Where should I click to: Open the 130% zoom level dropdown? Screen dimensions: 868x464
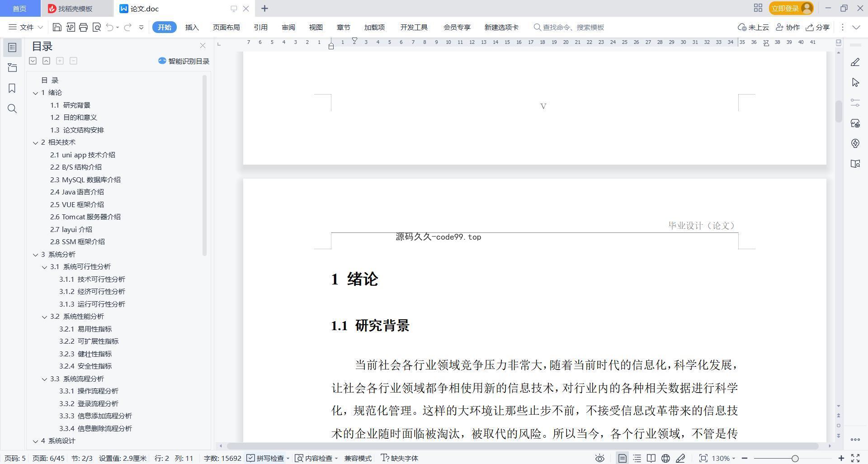[x=723, y=458]
